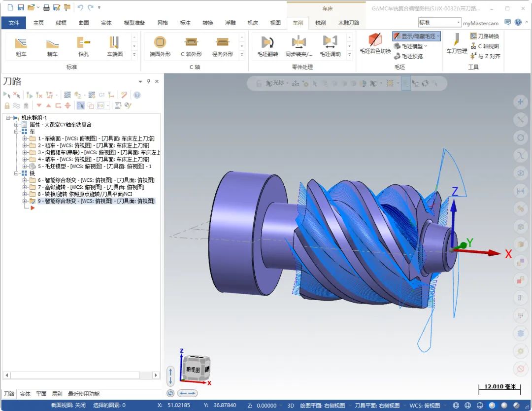Open the 标准 dropdown at top right

click(x=459, y=23)
